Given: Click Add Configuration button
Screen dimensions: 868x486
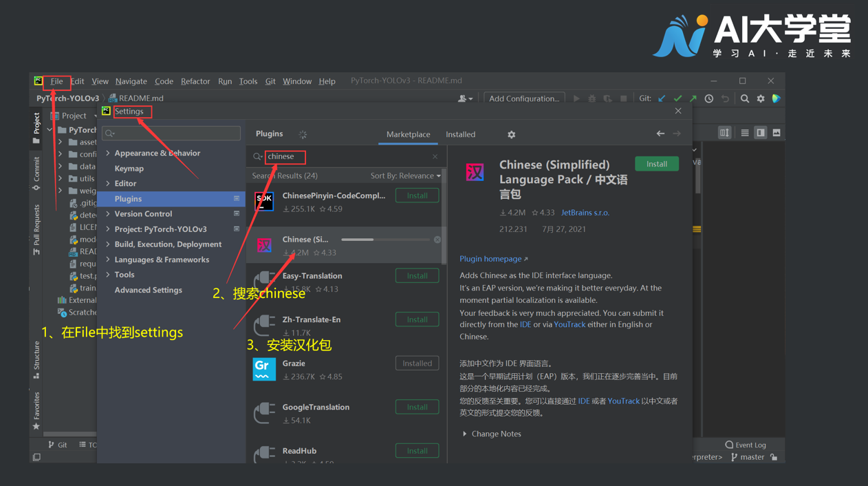Looking at the screenshot, I should pyautogui.click(x=524, y=98).
